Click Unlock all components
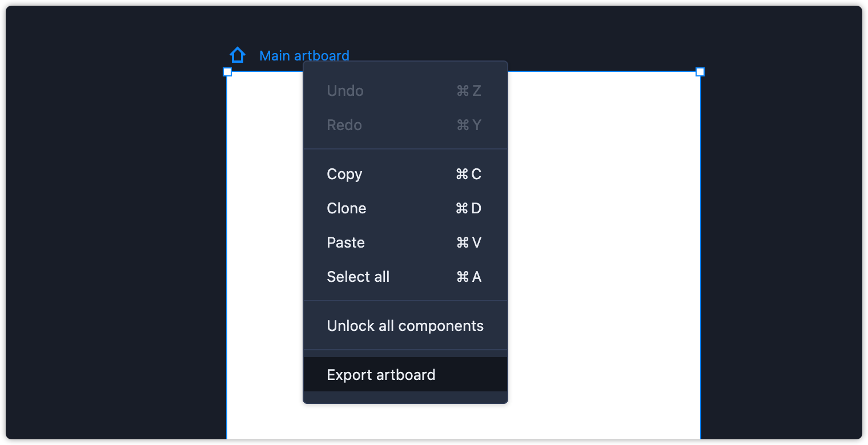The image size is (868, 445). click(x=405, y=326)
